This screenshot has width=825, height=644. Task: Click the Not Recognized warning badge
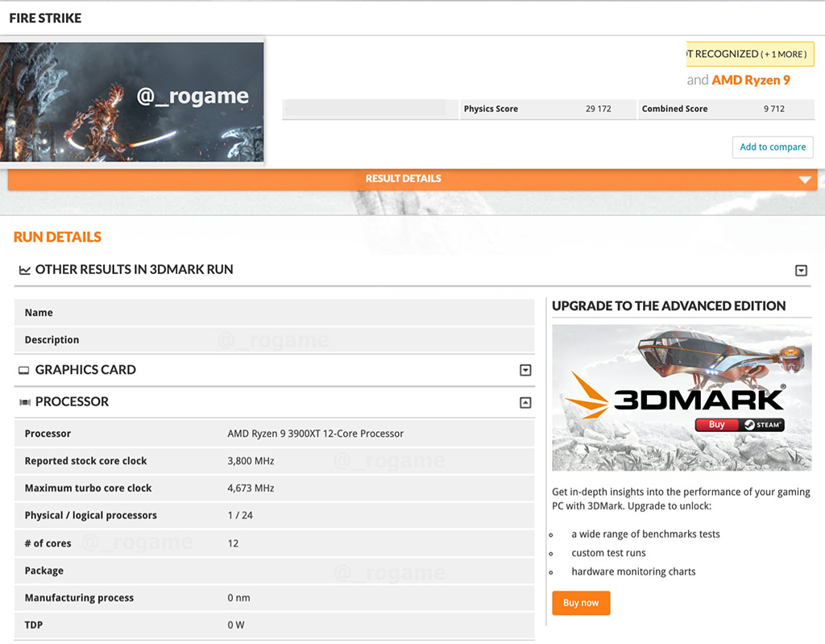pos(749,54)
